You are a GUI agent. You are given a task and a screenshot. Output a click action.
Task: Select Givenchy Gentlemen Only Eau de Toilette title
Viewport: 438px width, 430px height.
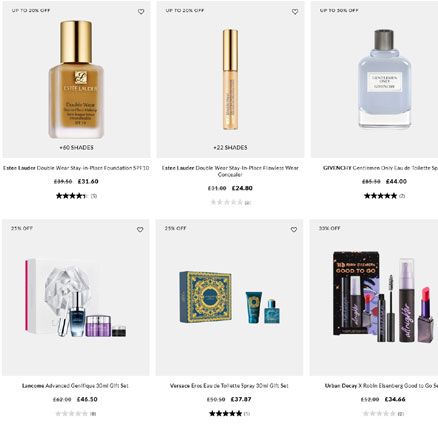[380, 168]
